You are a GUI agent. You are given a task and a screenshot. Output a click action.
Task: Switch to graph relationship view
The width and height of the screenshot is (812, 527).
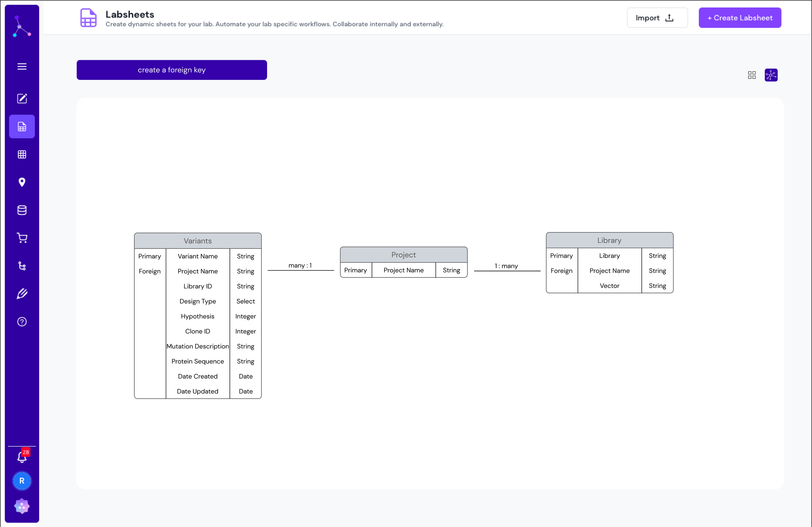click(771, 75)
